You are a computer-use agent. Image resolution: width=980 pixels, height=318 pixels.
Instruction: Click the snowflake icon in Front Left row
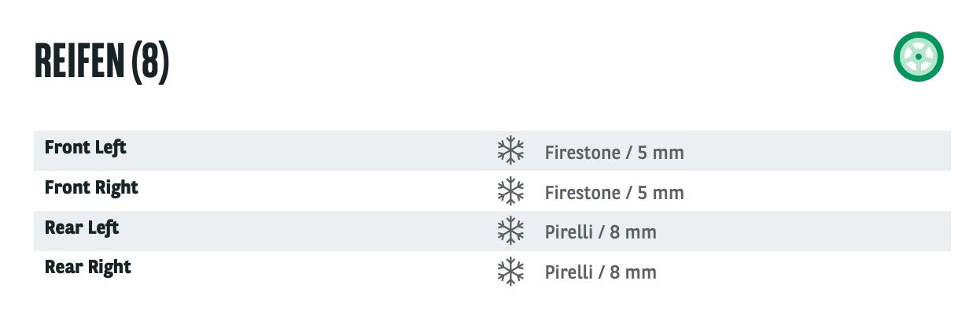(510, 150)
